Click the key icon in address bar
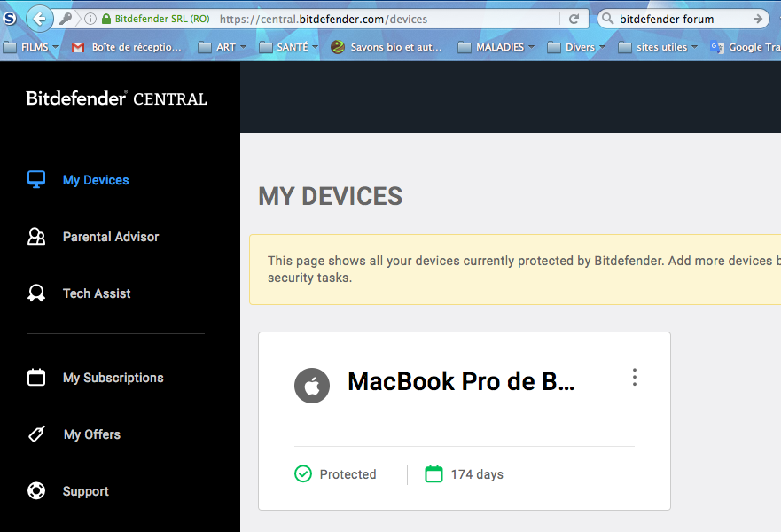781x532 pixels. [66, 19]
